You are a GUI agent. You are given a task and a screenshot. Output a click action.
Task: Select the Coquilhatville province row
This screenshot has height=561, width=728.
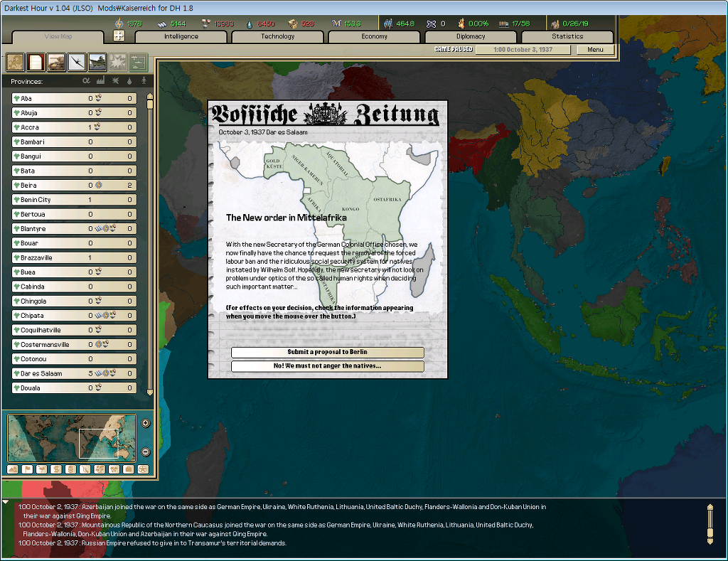pos(74,330)
